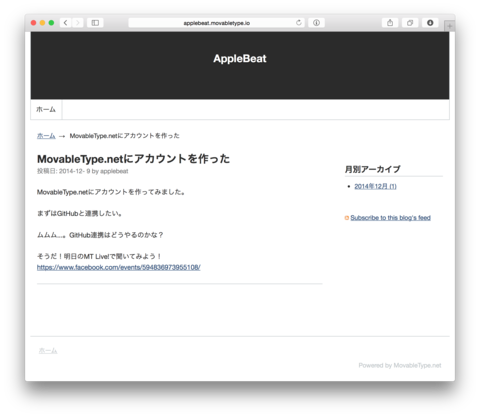Click the AppleBeat site title
The image size is (480, 417).
(240, 59)
